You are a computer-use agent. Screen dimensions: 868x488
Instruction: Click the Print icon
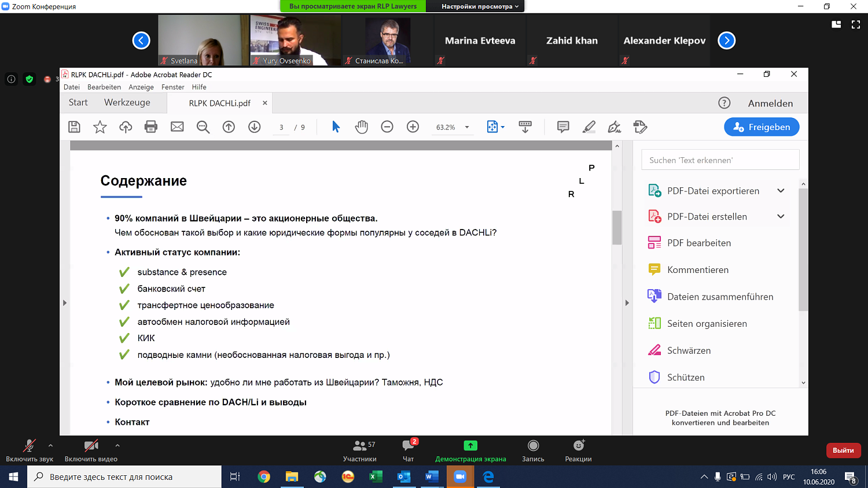pyautogui.click(x=151, y=127)
